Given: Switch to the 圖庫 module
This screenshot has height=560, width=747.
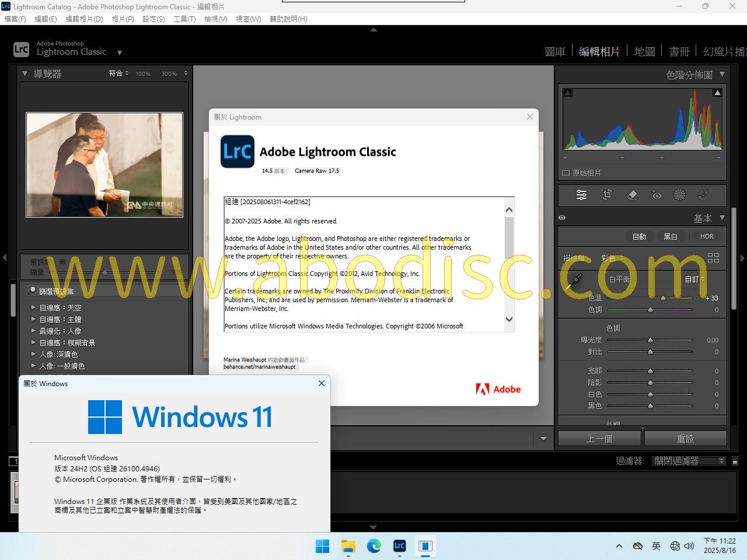Looking at the screenshot, I should [555, 51].
